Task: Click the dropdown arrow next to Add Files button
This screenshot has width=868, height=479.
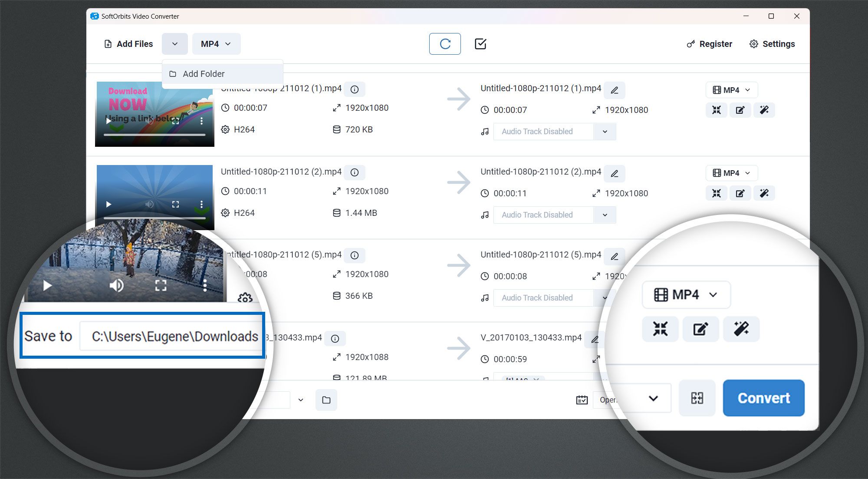Action: point(174,44)
